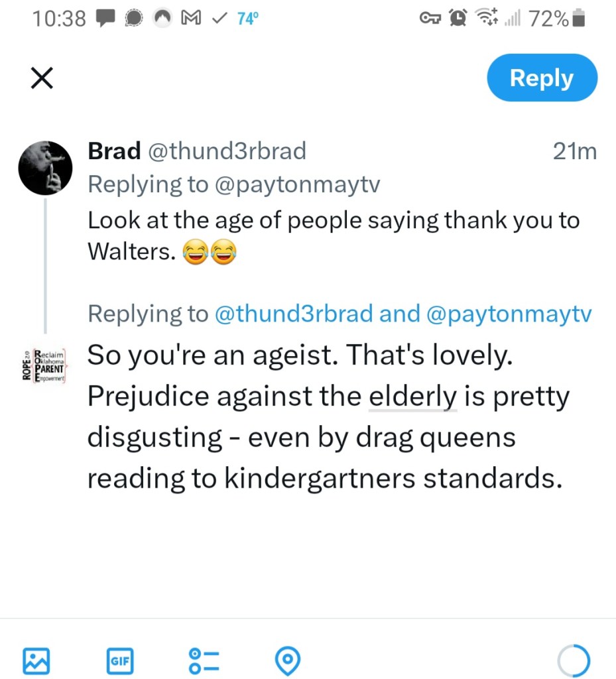The height and width of the screenshot is (679, 616).
Task: Open Brad's profile picture
Action: click(x=44, y=167)
